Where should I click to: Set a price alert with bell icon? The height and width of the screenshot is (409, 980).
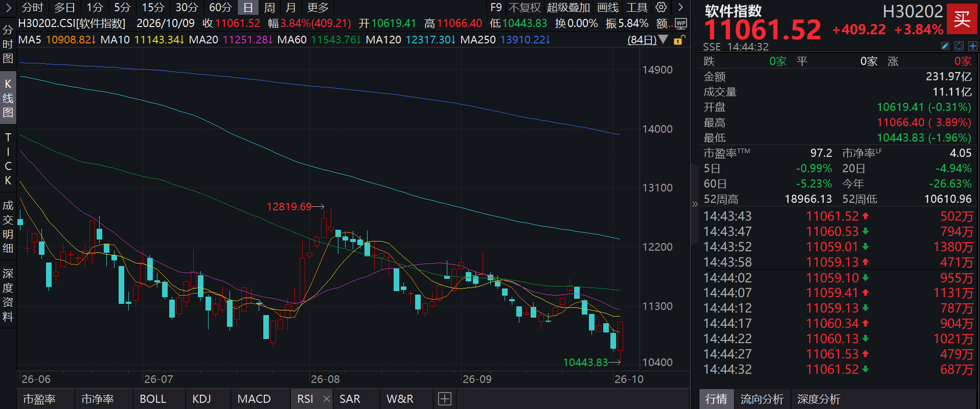(959, 46)
